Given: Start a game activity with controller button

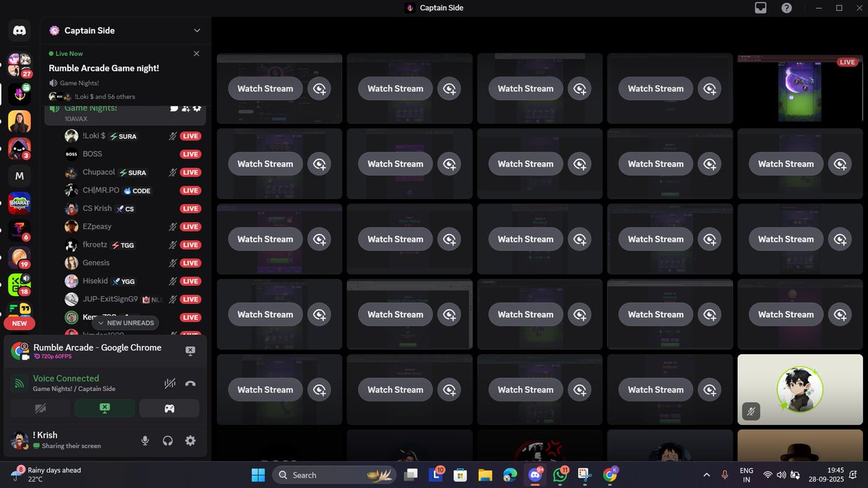Looking at the screenshot, I should (169, 408).
